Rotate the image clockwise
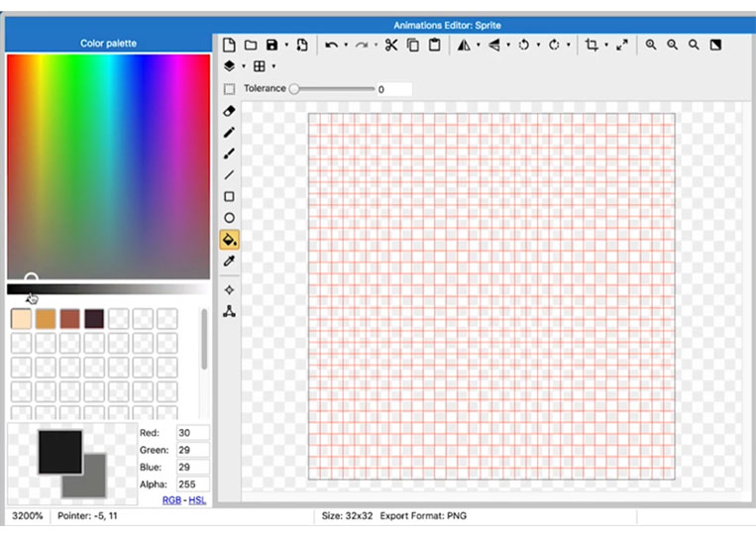The width and height of the screenshot is (756, 536). (x=554, y=46)
